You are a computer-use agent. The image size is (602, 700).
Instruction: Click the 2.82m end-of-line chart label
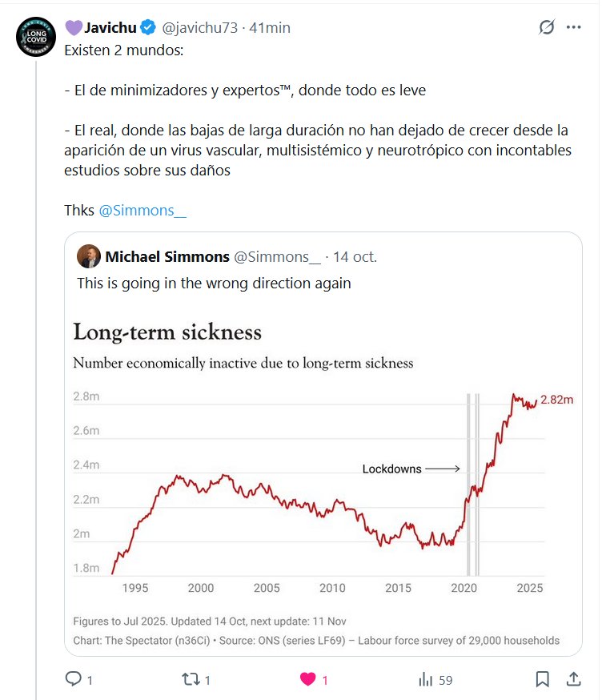[557, 400]
